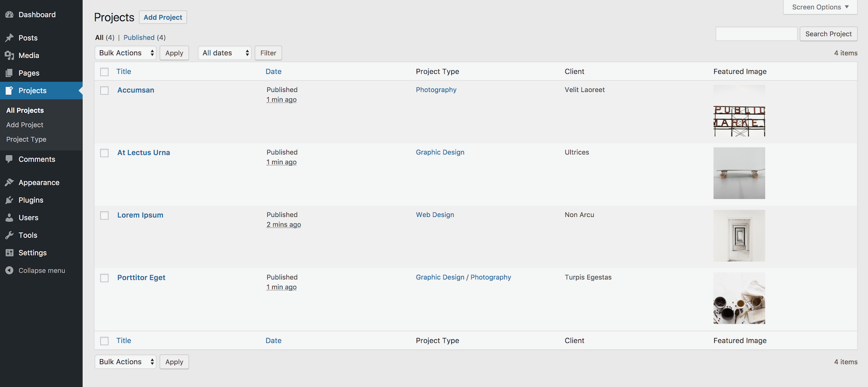Click inside the project search field
The width and height of the screenshot is (868, 387).
pyautogui.click(x=756, y=34)
